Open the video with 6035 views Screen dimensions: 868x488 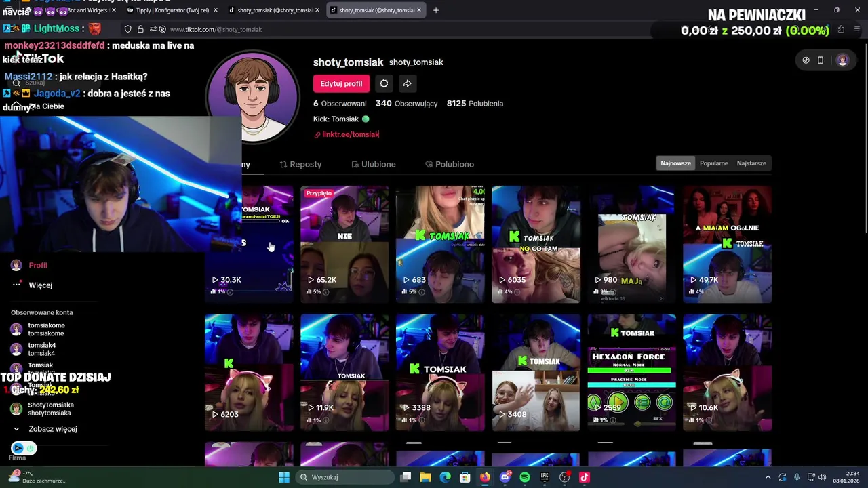coord(536,244)
